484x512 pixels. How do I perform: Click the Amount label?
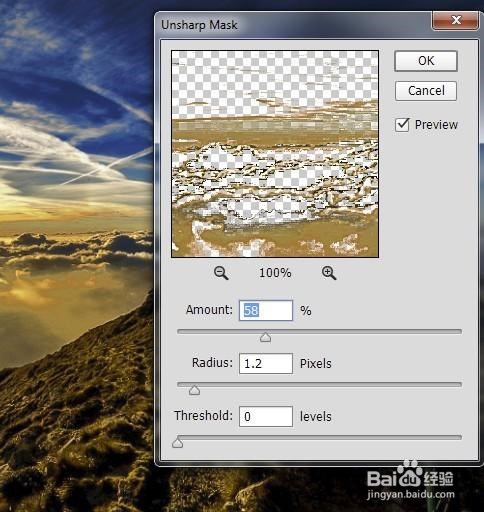pos(209,310)
